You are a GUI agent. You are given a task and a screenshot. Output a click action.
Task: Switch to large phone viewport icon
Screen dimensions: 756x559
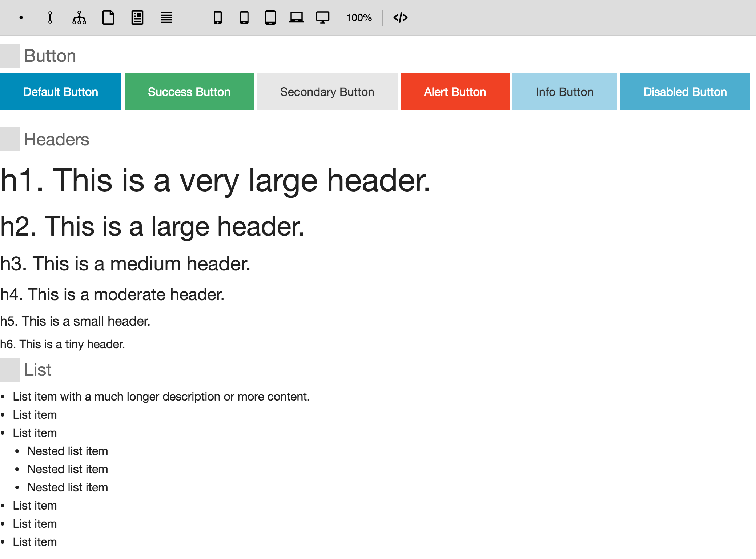(244, 17)
